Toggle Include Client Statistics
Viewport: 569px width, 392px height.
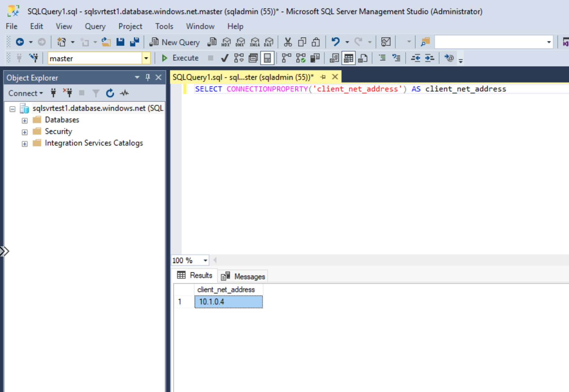tap(315, 58)
